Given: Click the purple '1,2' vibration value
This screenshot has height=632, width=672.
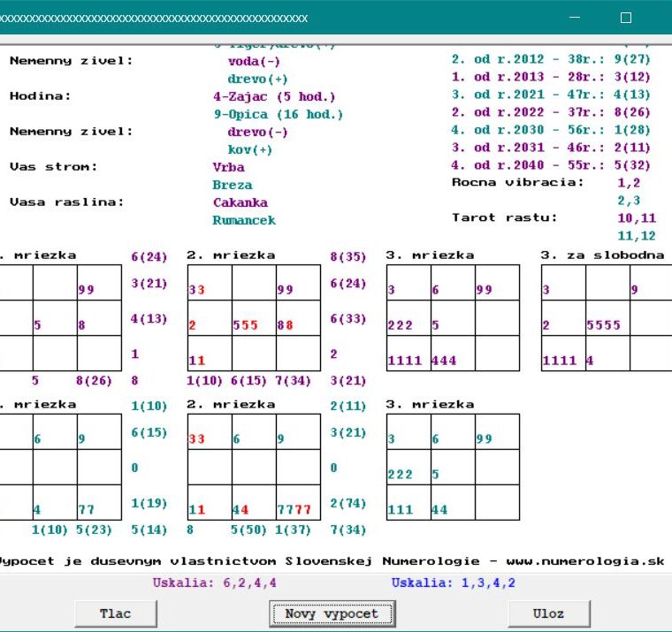Looking at the screenshot, I should (629, 183).
